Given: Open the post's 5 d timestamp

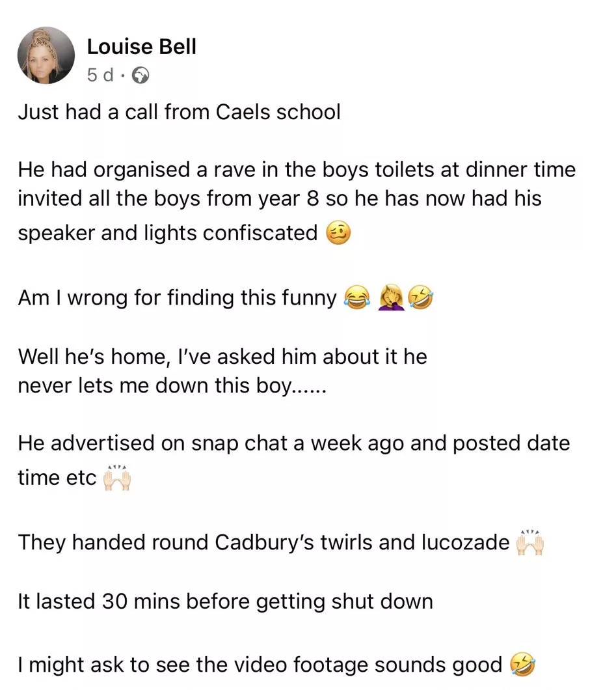Looking at the screenshot, I should [100, 76].
